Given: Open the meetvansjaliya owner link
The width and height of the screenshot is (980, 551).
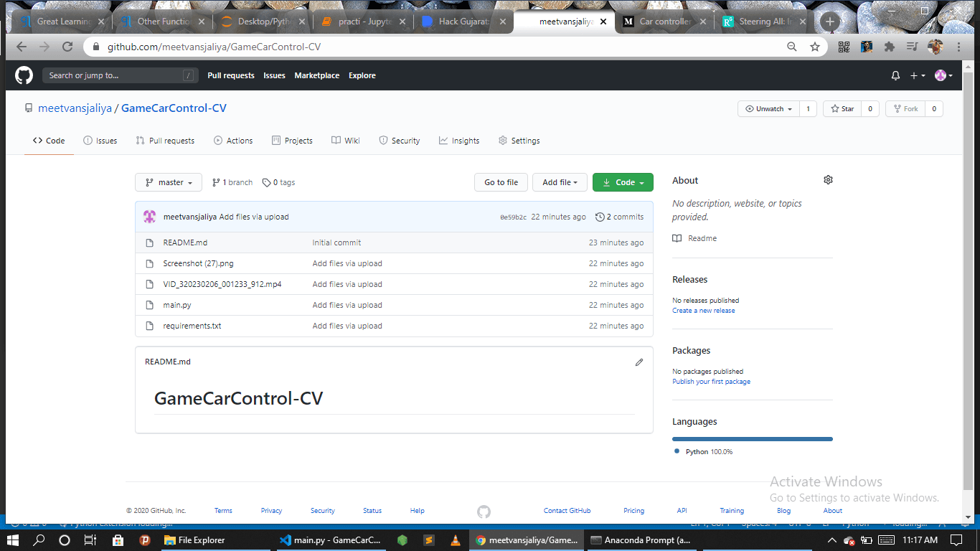Looking at the screenshot, I should click(x=75, y=108).
